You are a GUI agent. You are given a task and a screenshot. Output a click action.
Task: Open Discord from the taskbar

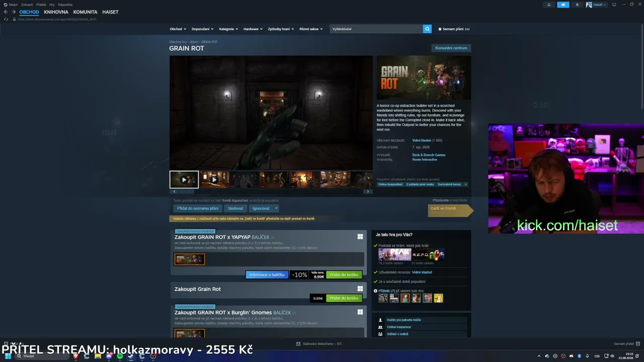(x=109, y=356)
